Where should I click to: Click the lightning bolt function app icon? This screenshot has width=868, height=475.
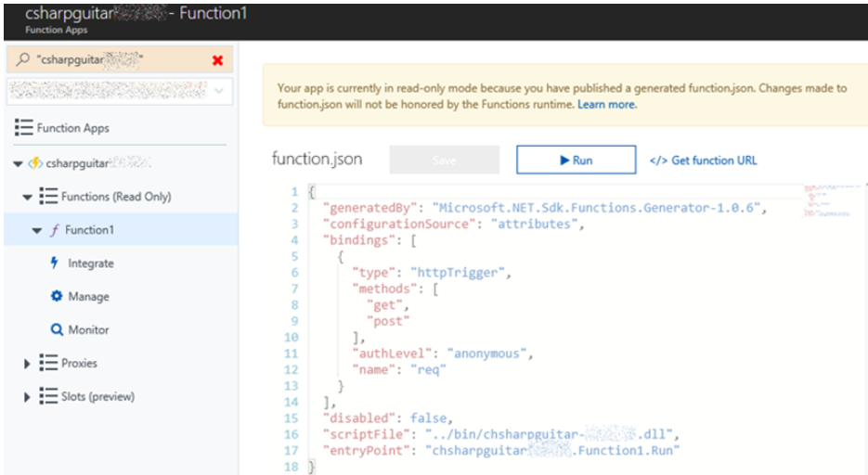pos(35,163)
